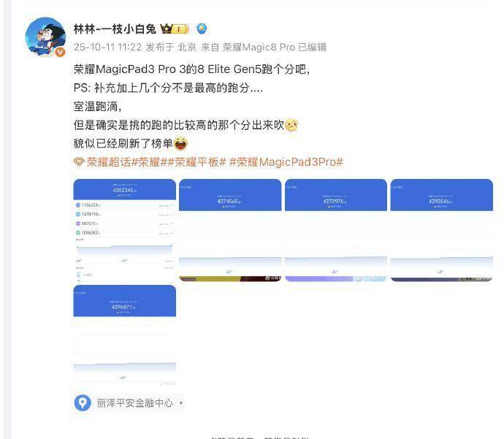Image resolution: width=504 pixels, height=439 pixels.
Task: Open hashtag #荣耀MagicPad3Pro#
Action: click(286, 161)
